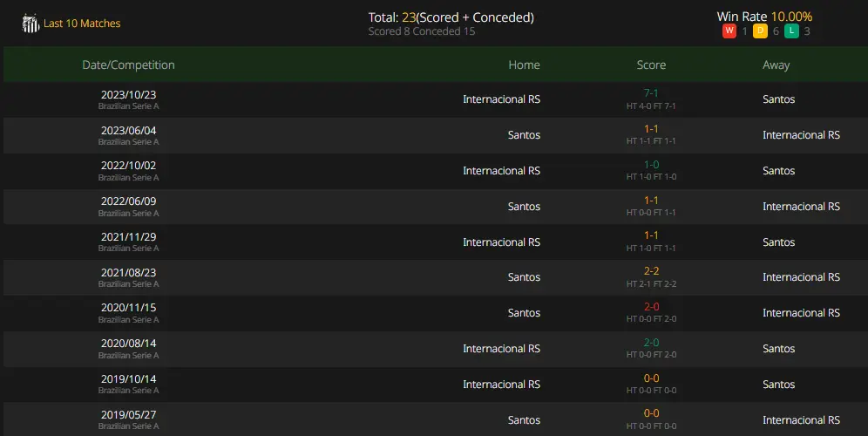Select the Score column header
The height and width of the screenshot is (436, 868).
651,65
